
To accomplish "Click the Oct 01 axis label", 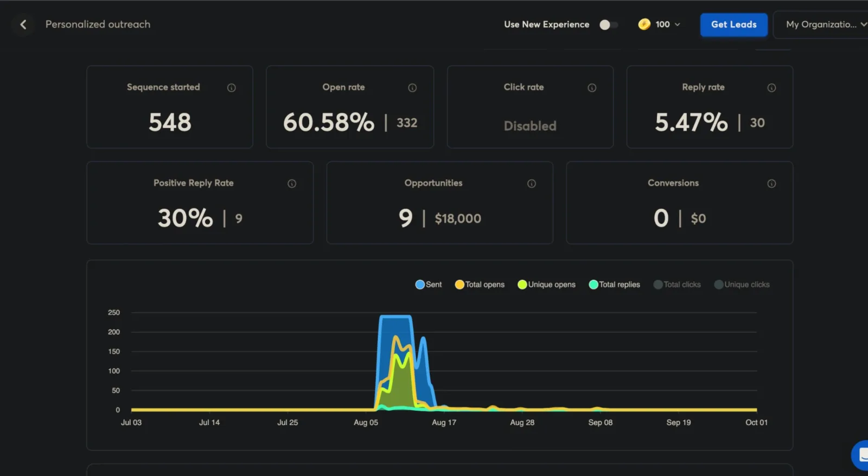I will point(756,422).
